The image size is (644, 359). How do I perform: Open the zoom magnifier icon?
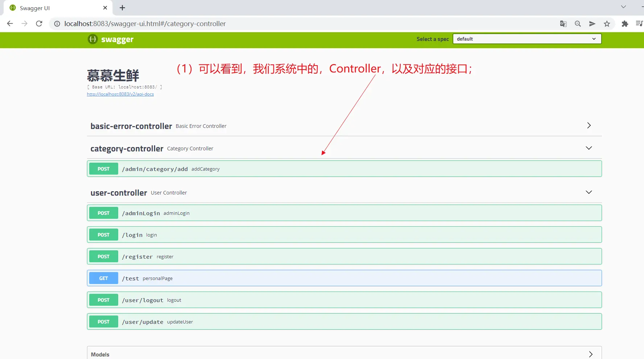tap(578, 24)
